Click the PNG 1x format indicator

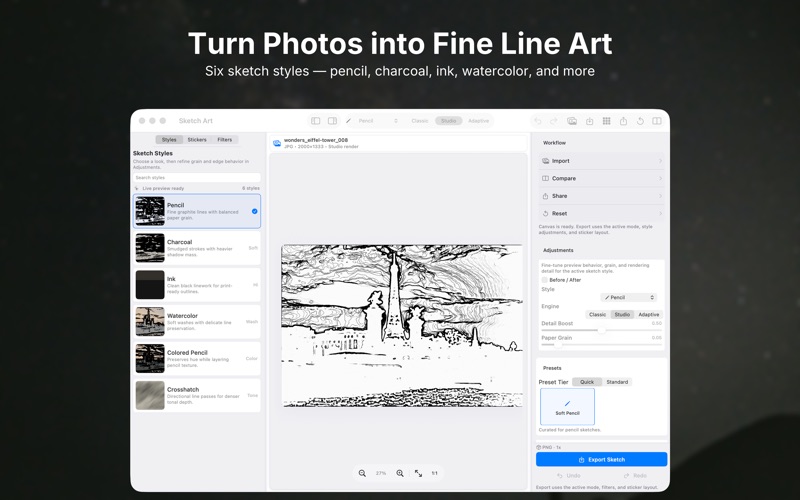(x=548, y=447)
